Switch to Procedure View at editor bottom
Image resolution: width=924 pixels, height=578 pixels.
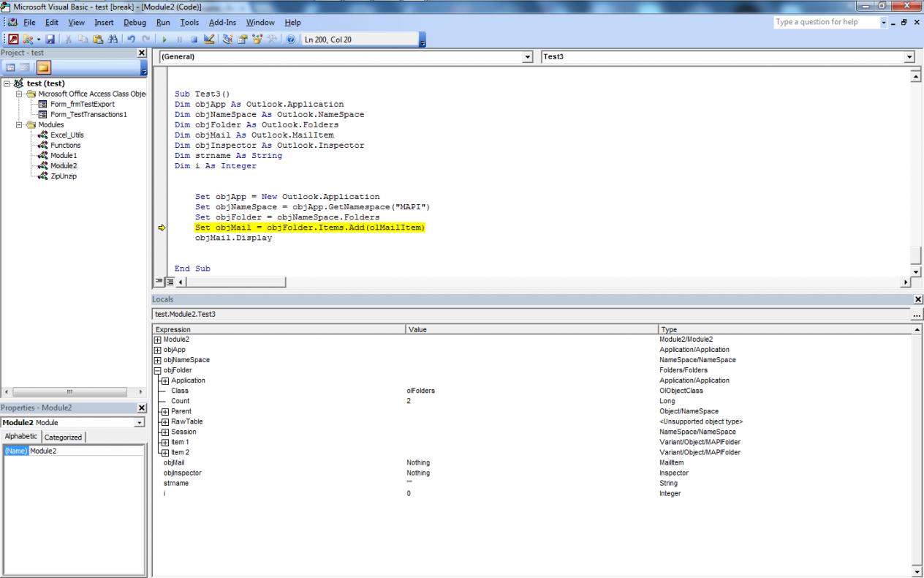click(x=159, y=282)
